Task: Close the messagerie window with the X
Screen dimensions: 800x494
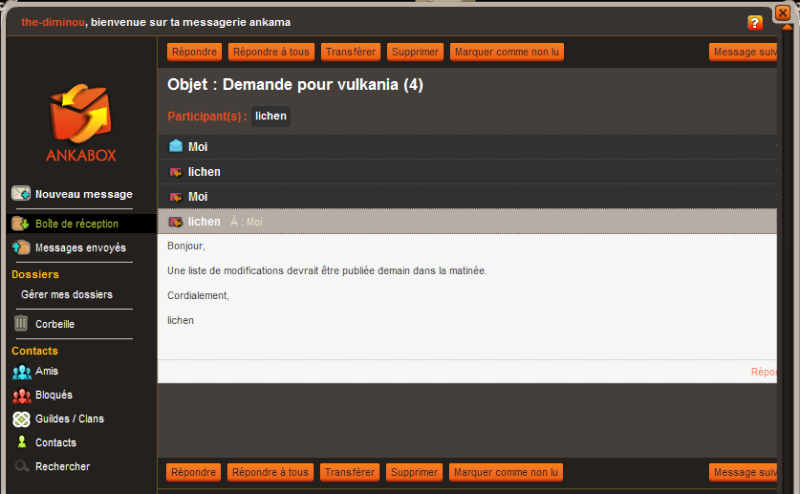Action: coord(782,13)
